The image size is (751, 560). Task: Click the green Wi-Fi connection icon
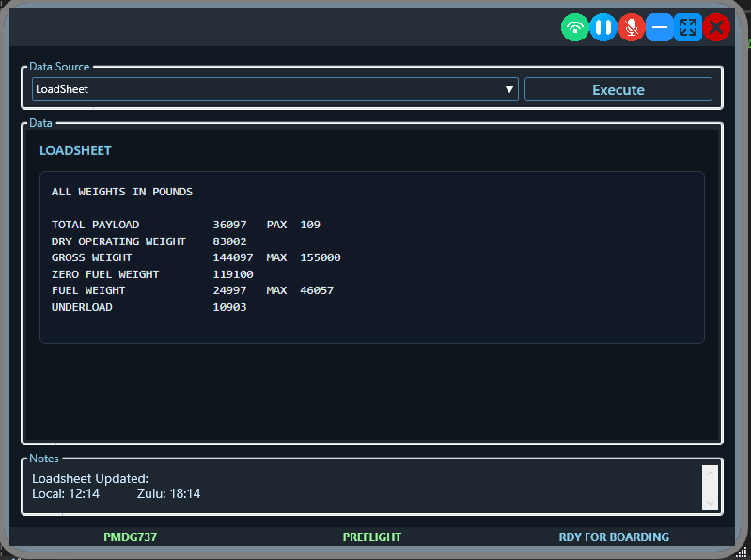point(575,27)
